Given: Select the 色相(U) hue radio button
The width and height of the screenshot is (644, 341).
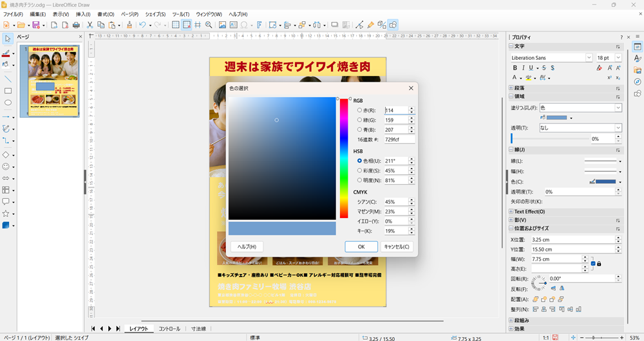Looking at the screenshot, I should (359, 161).
